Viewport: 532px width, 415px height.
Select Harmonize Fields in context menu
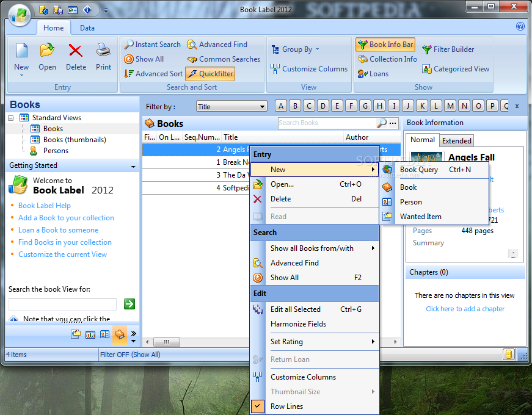coord(314,324)
